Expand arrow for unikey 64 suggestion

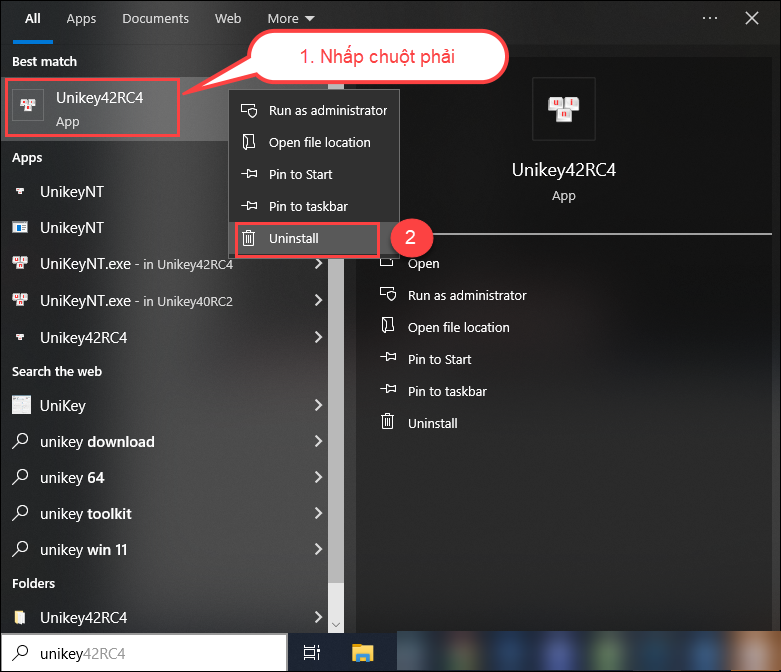pyautogui.click(x=318, y=477)
